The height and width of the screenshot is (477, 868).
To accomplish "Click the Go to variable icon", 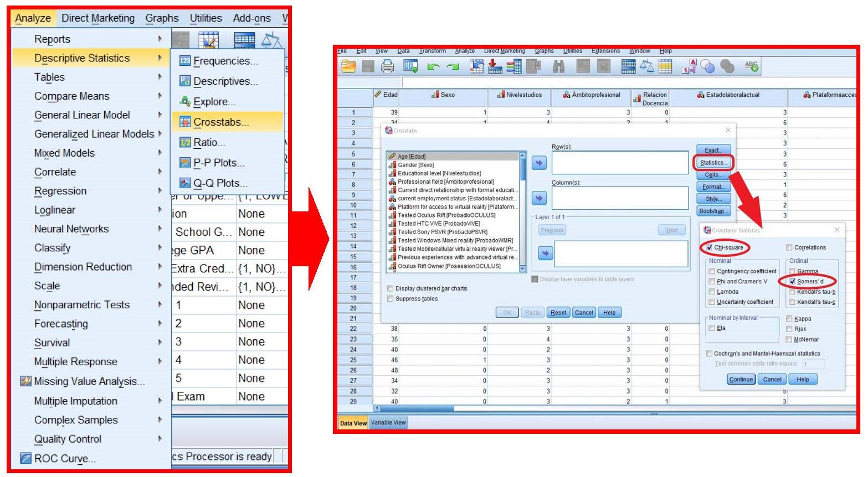I will point(495,66).
